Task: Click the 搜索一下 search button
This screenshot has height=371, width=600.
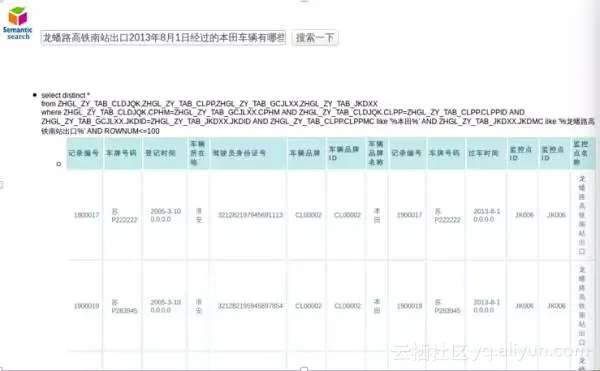Action: [x=315, y=38]
